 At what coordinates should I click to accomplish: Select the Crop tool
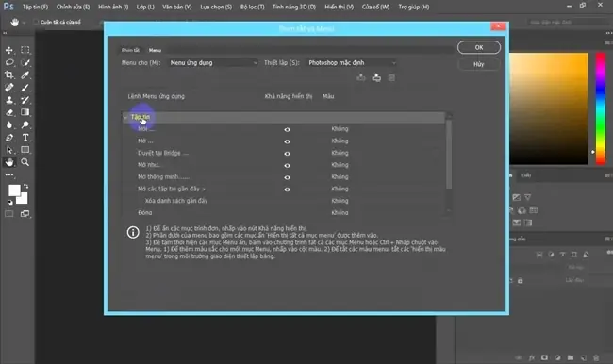coord(9,75)
